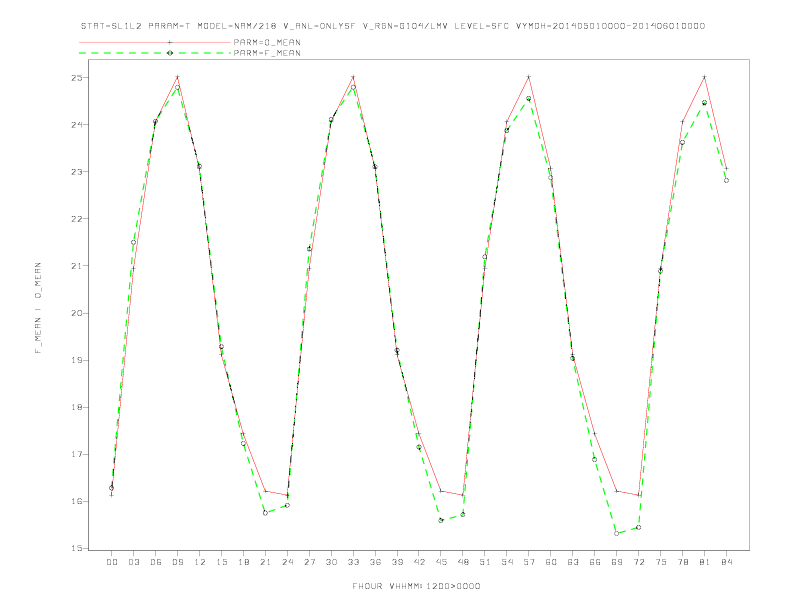This screenshot has height=612, width=792.
Task: Click x-axis tick label 06
Action: coord(156,562)
